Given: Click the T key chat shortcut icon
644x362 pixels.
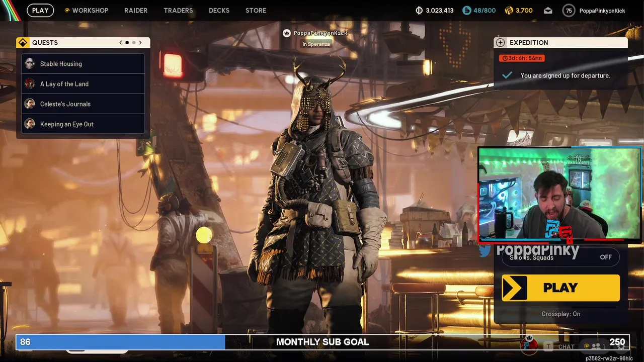Looking at the screenshot, I should (x=549, y=346).
